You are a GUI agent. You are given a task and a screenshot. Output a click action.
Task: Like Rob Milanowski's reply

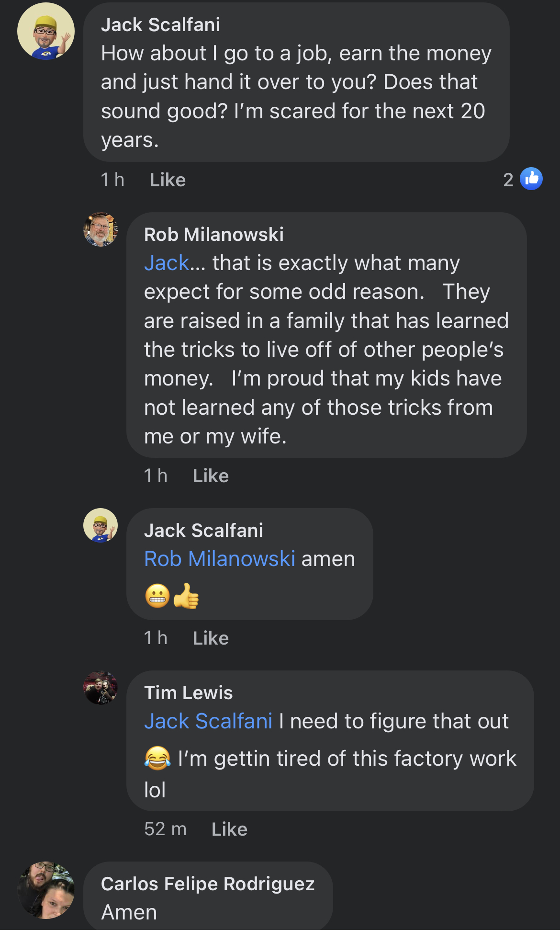click(x=211, y=476)
